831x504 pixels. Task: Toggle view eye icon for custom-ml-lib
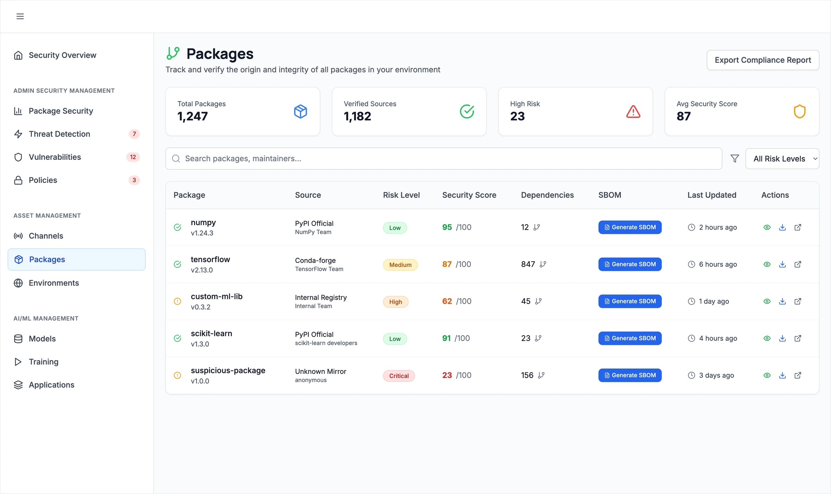click(x=767, y=301)
